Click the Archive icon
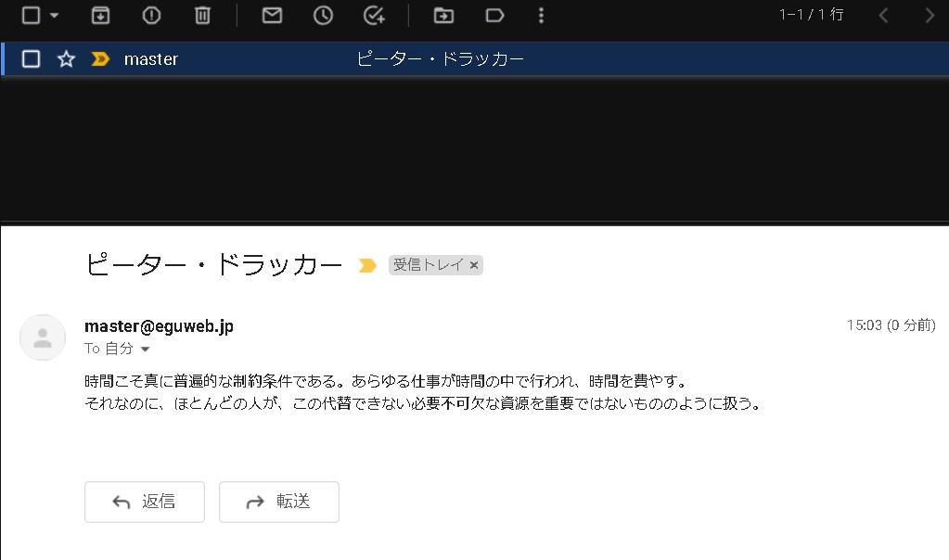Image resolution: width=949 pixels, height=560 pixels. [100, 15]
